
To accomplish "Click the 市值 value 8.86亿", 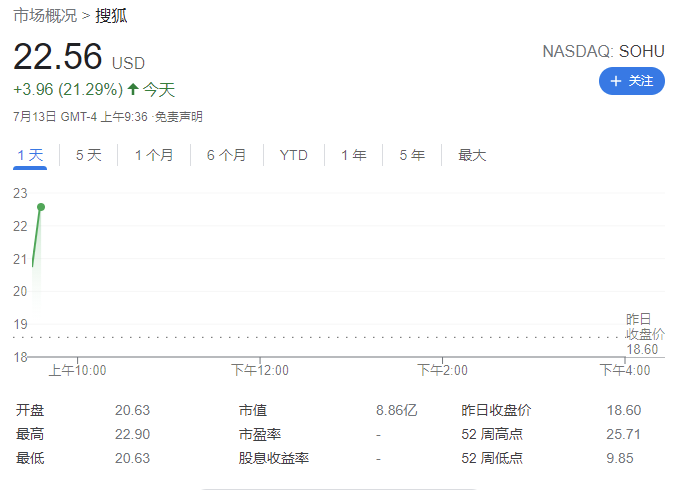I will pos(396,410).
